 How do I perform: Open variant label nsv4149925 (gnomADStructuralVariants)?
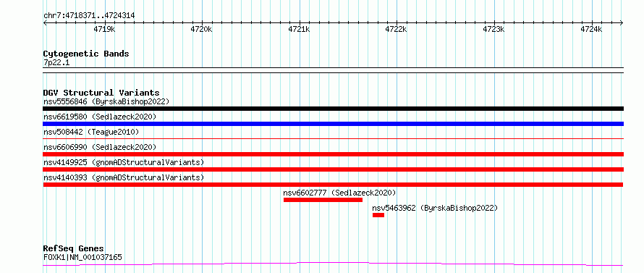(x=124, y=162)
